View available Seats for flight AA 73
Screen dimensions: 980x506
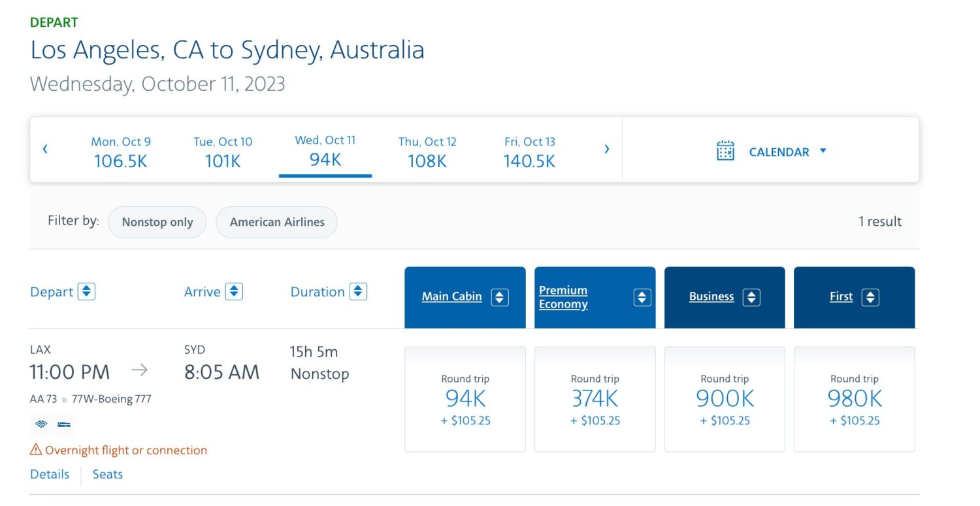(x=107, y=474)
